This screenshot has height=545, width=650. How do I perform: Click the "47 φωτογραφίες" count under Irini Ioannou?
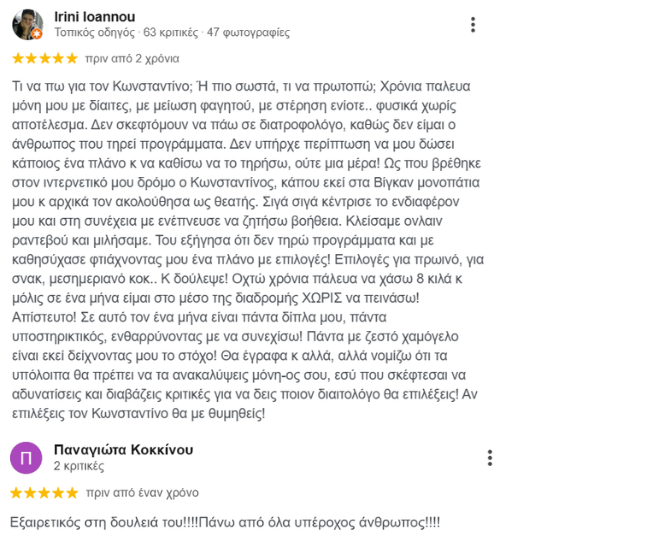pyautogui.click(x=248, y=33)
